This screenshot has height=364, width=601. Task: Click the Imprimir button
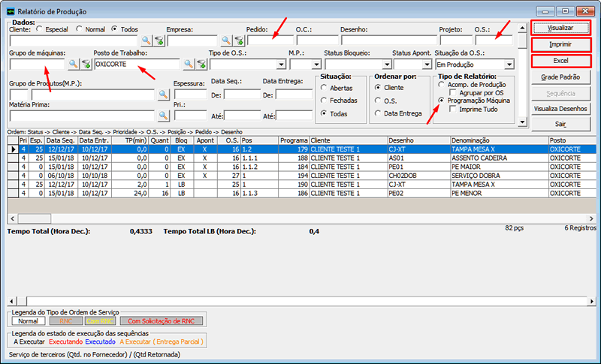tap(560, 44)
